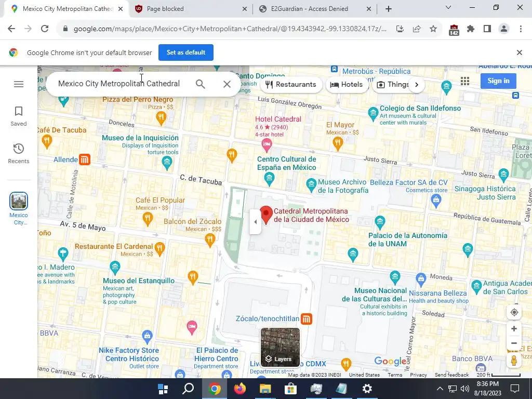Click the Mexico City Metropolitan Cathedral search field
Image resolution: width=532 pixels, height=399 pixels.
(119, 84)
